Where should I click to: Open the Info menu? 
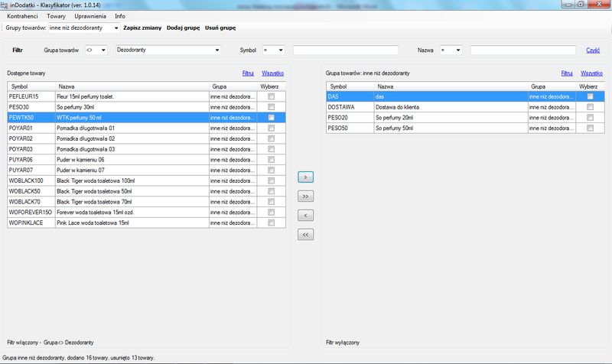(120, 16)
